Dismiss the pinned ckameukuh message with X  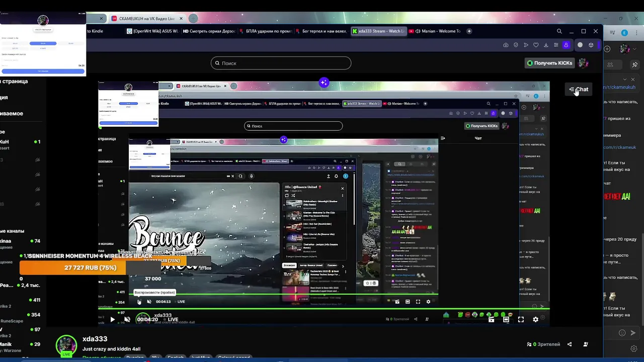[x=633, y=79]
